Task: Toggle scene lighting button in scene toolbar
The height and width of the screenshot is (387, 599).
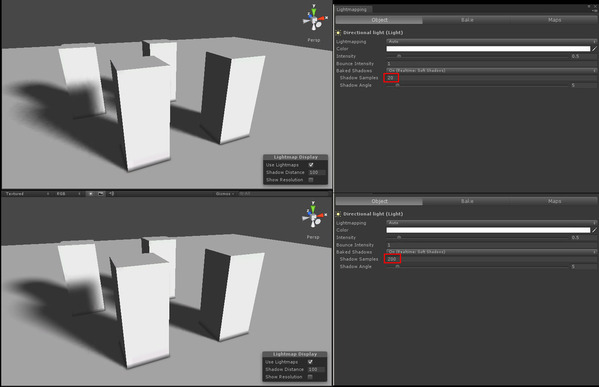Action: click(x=91, y=194)
